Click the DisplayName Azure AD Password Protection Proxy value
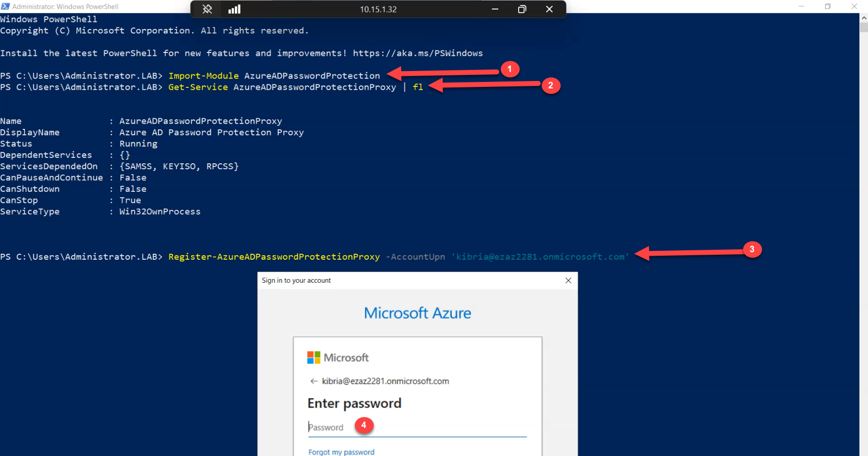 coord(211,132)
